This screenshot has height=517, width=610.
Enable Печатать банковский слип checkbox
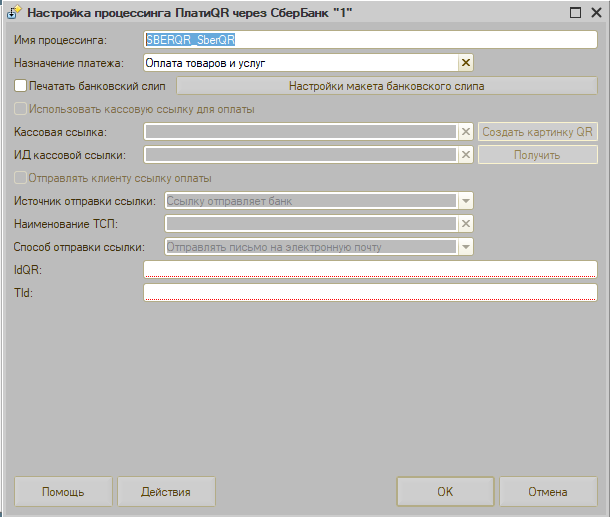click(x=21, y=86)
